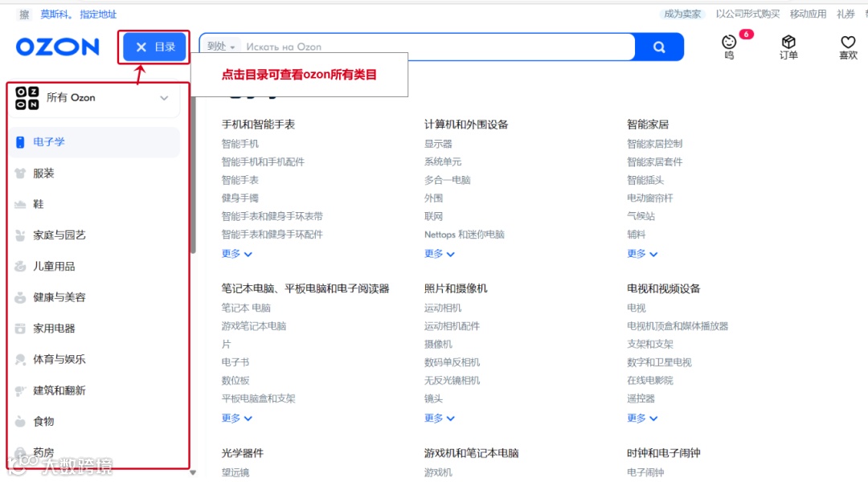Screen dimensions: 868x482
Task: Click the sidebar scroll down arrow
Action: [193, 472]
